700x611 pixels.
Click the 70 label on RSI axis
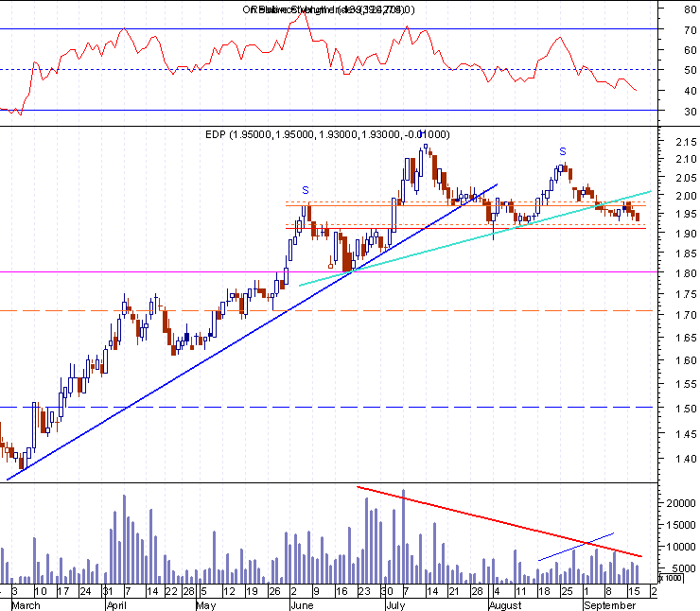691,30
